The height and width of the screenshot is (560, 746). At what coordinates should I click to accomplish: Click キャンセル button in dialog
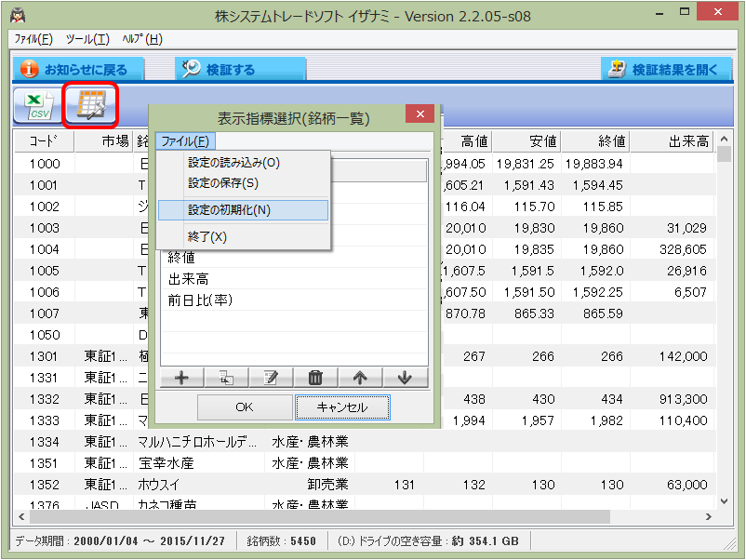[x=342, y=407]
